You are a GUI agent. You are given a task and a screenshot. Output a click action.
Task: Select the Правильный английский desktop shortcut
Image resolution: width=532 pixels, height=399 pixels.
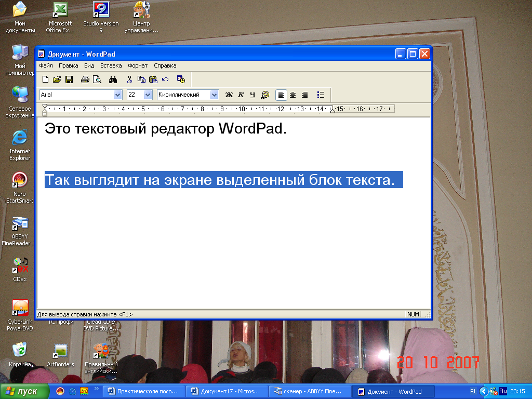tap(101, 358)
